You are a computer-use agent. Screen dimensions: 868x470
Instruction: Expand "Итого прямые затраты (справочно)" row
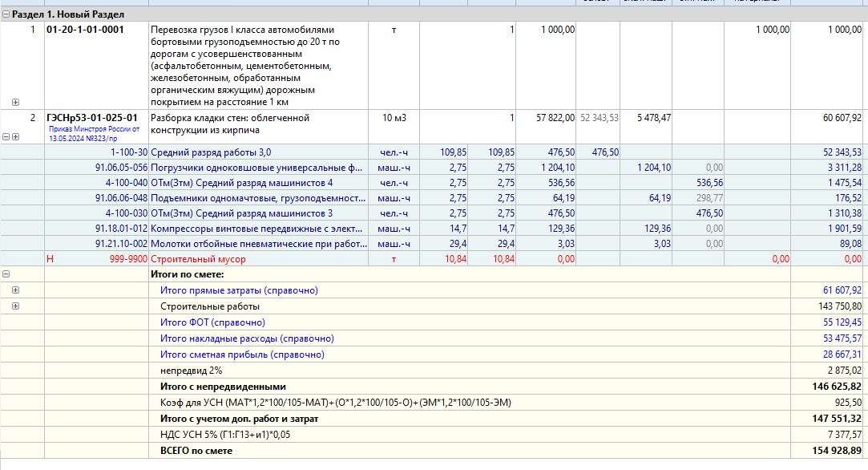(x=15, y=290)
